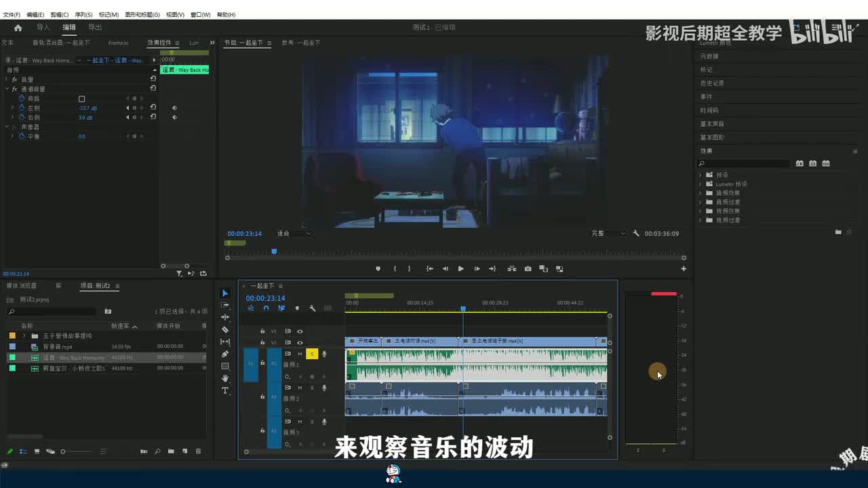The image size is (868, 488).
Task: Select the Pen tool
Action: tap(225, 354)
